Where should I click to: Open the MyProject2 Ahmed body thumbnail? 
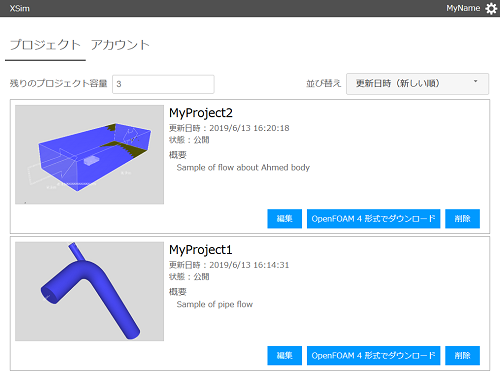click(x=89, y=155)
